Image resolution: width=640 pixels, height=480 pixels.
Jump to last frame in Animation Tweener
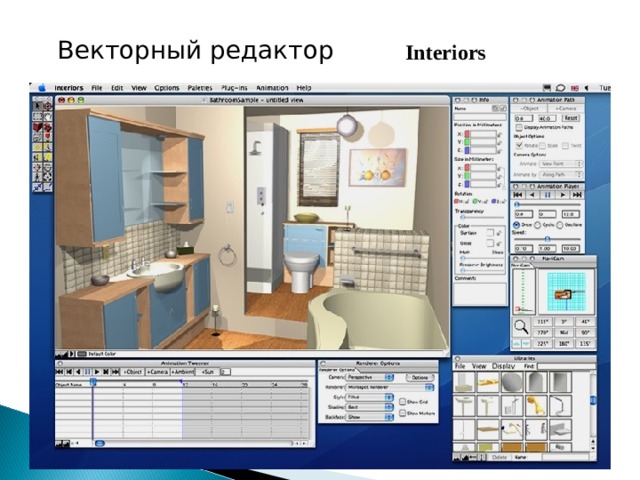(x=116, y=372)
